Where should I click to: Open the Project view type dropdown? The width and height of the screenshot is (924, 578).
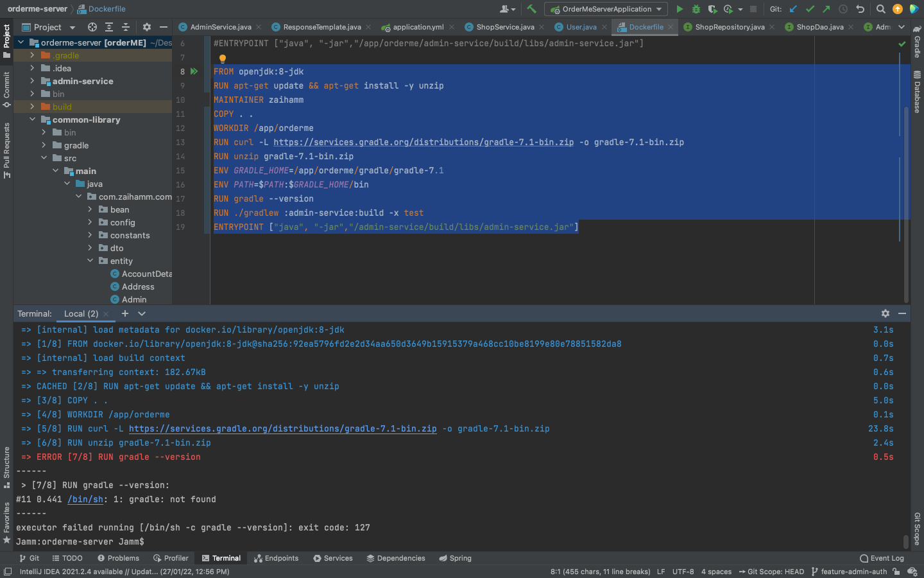pos(73,28)
